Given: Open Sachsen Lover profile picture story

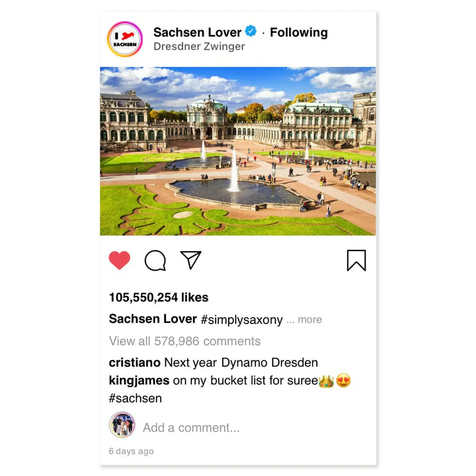Looking at the screenshot, I should tap(125, 39).
